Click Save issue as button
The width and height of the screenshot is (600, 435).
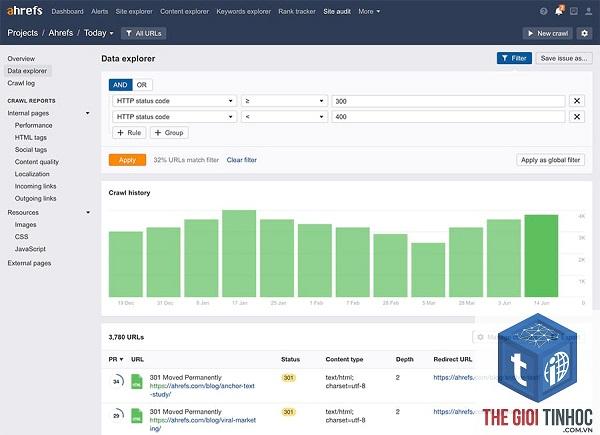click(x=564, y=58)
